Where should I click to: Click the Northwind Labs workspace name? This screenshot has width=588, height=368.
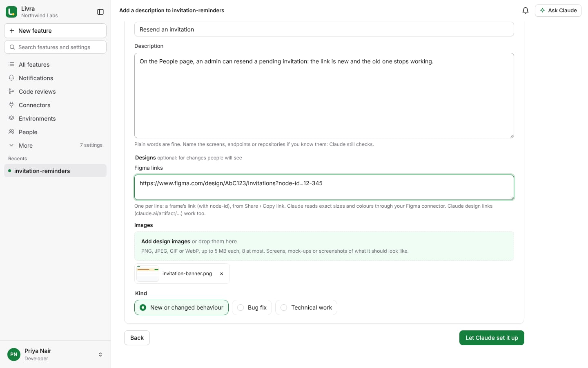coord(40,16)
